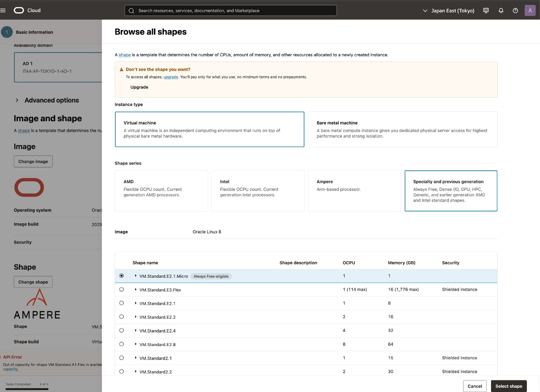Click the Shape name column header
The width and height of the screenshot is (540, 392).
145,263
